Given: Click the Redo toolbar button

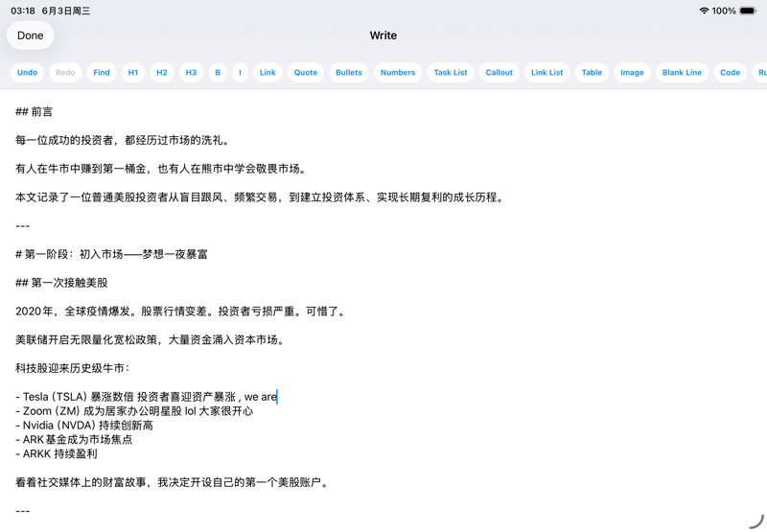Looking at the screenshot, I should [65, 72].
